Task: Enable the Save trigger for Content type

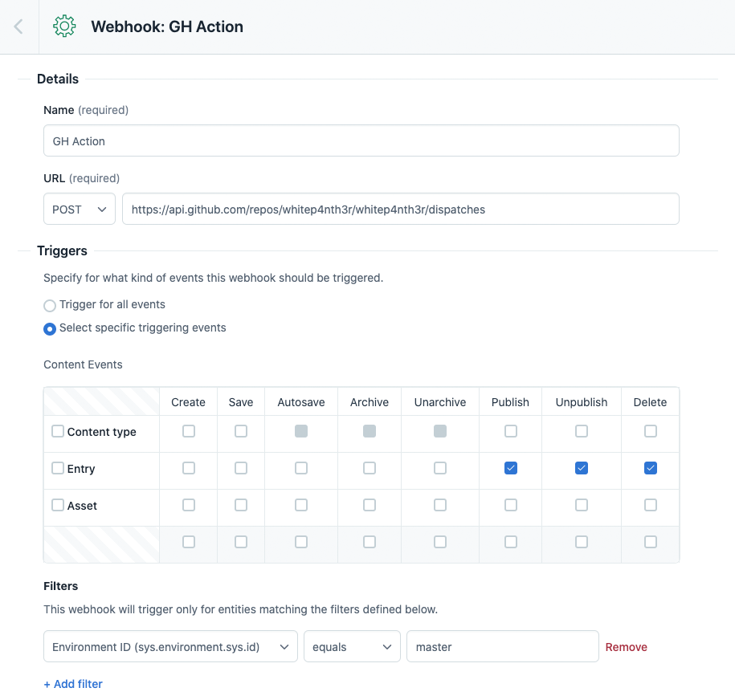Action: click(x=240, y=430)
